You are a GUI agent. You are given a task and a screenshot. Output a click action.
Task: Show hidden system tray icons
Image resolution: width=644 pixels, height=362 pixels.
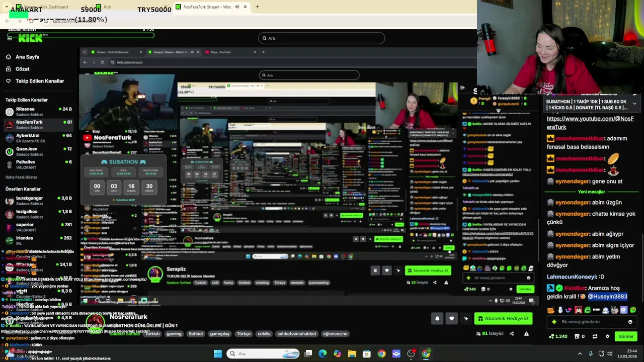pos(580,354)
